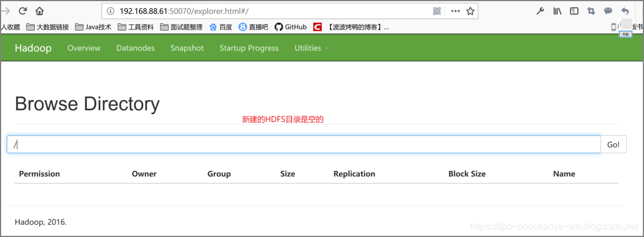The width and height of the screenshot is (644, 237).
Task: Toggle the sidebar icon in toolbar
Action: pos(574,11)
